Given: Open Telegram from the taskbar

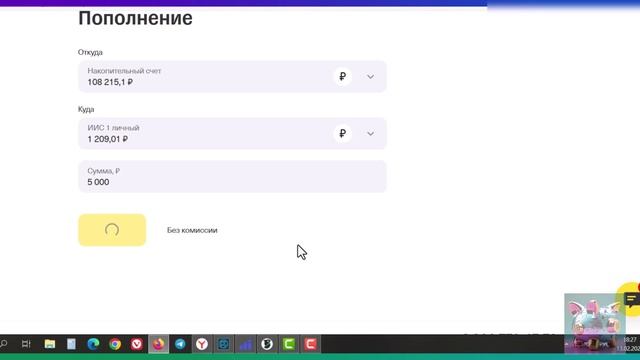Looking at the screenshot, I should 180,344.
